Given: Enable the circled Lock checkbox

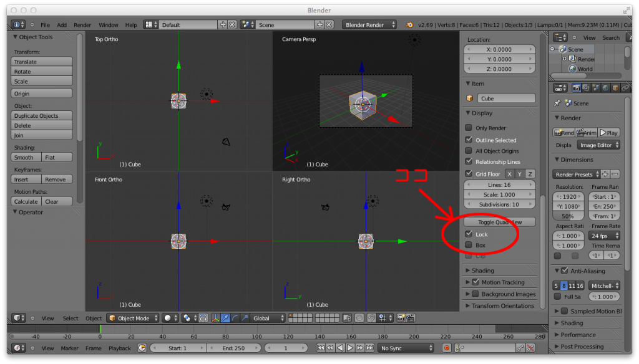Looking at the screenshot, I should tap(467, 234).
